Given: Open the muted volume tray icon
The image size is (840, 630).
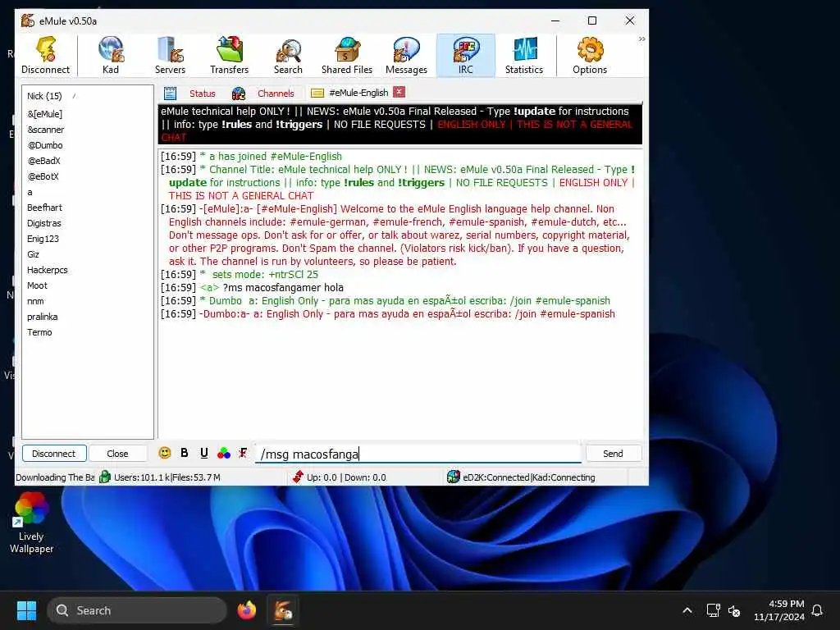Looking at the screenshot, I should pos(734,610).
